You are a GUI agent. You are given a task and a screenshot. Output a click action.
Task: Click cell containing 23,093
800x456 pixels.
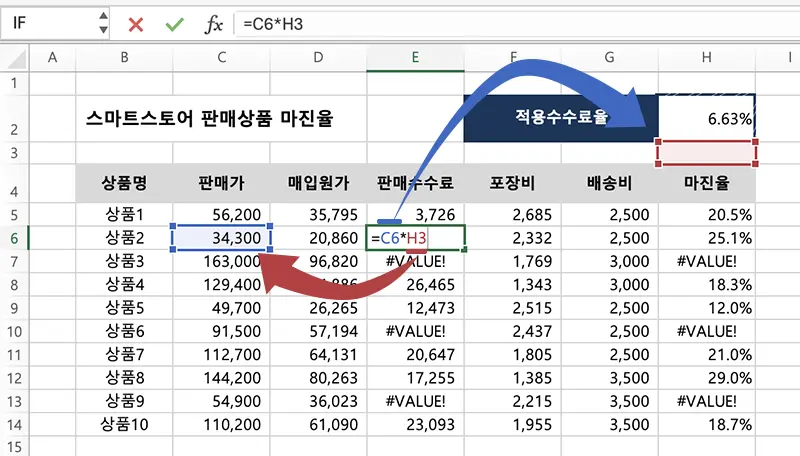coord(415,424)
